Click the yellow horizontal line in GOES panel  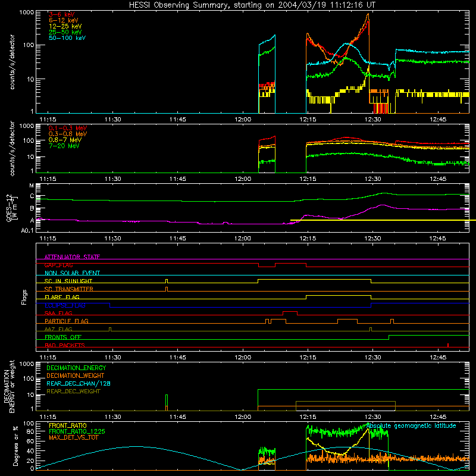(x=383, y=220)
